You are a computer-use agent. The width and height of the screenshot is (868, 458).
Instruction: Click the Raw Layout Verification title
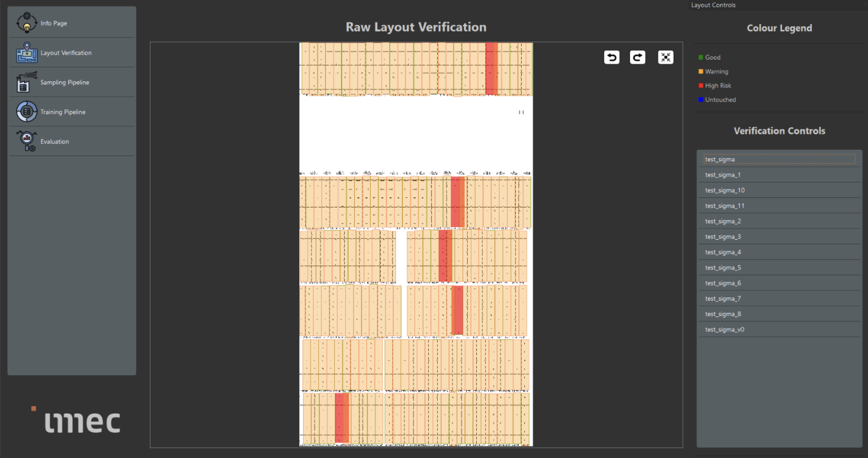tap(416, 27)
